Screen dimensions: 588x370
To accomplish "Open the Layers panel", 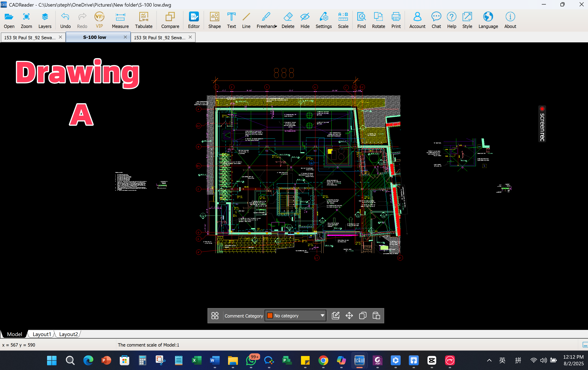I will [x=45, y=20].
